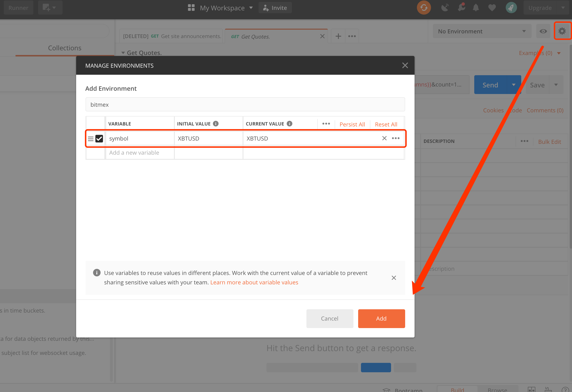Open the wrench settings icon in header

coord(461,7)
